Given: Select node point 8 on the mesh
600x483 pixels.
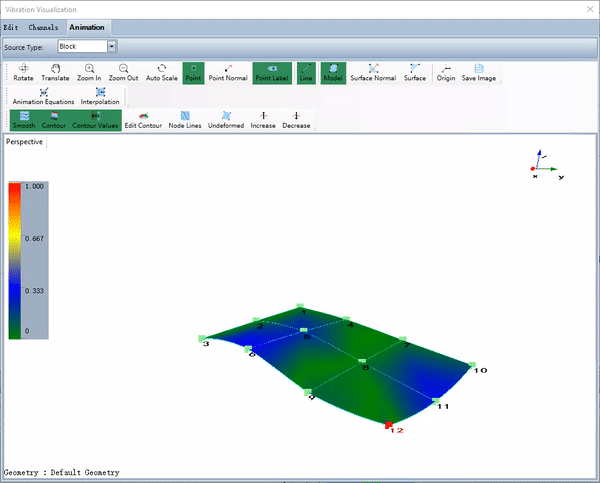Looking at the screenshot, I should coord(362,361).
